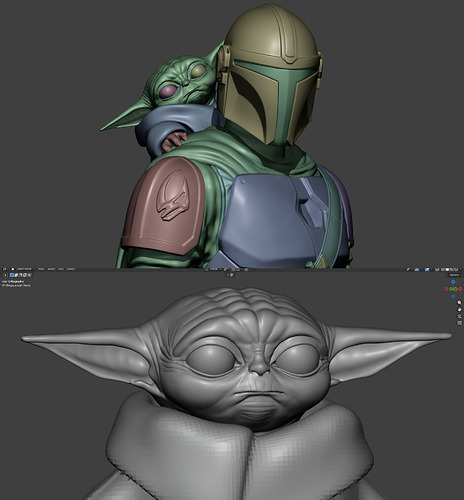Click the colorful circle icon in tool settings
Image resolution: width=464 pixels, height=500 pixels.
(x=231, y=275)
